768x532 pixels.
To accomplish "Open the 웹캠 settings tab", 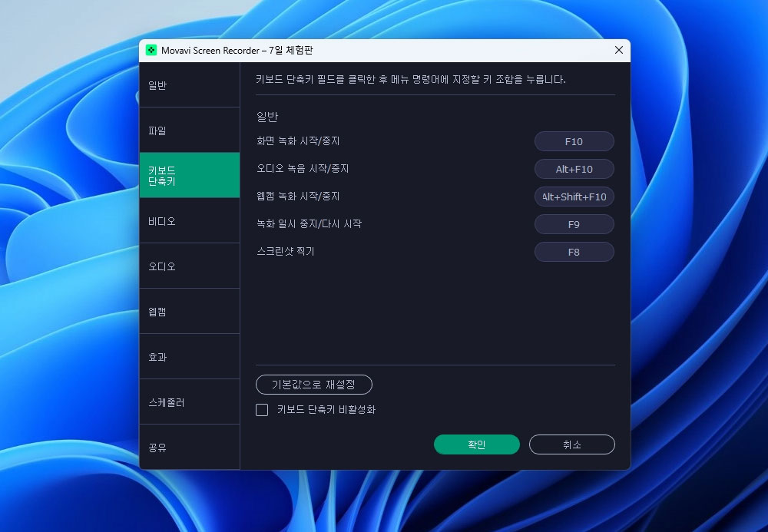I will pos(190,311).
